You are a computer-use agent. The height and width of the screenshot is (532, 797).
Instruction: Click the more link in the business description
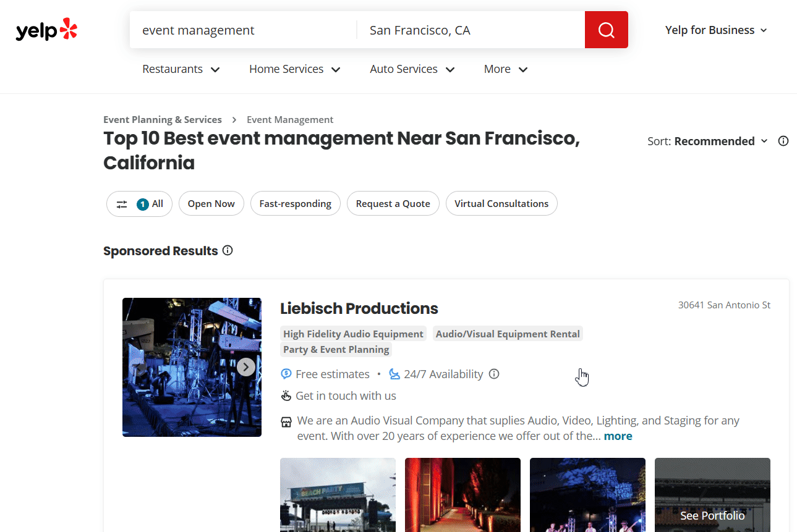[x=618, y=436]
